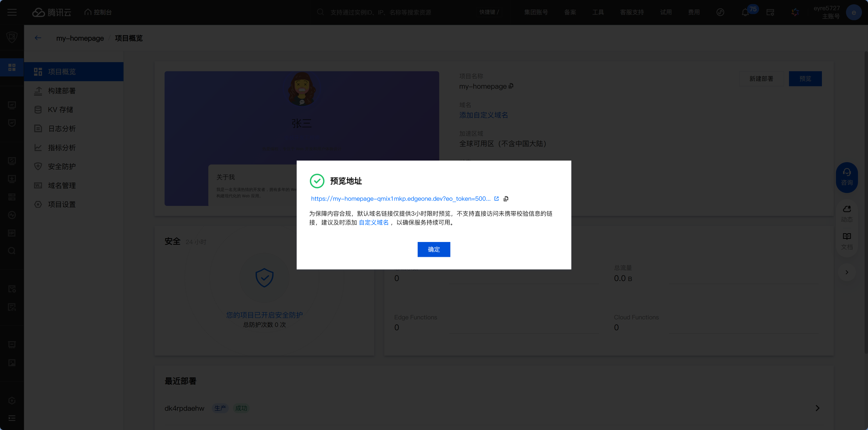
Task: Open the my-homepage edgeone.dev preview link
Action: tap(400, 199)
